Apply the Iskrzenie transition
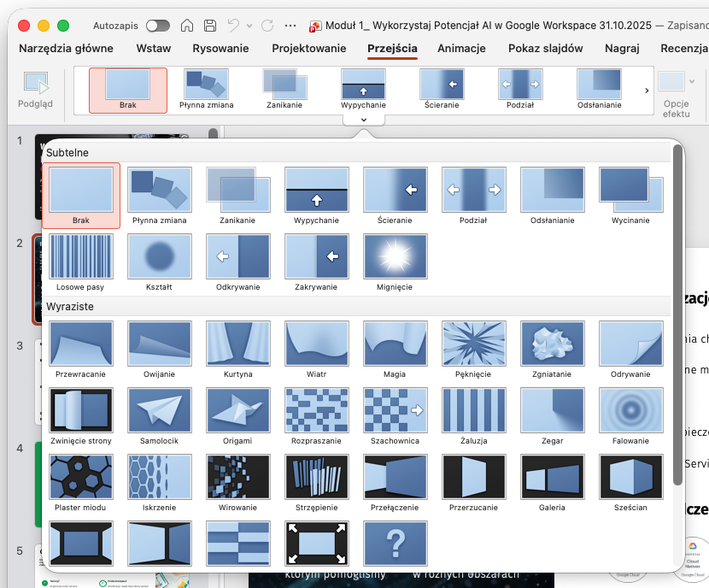This screenshot has width=709, height=588. point(159,483)
